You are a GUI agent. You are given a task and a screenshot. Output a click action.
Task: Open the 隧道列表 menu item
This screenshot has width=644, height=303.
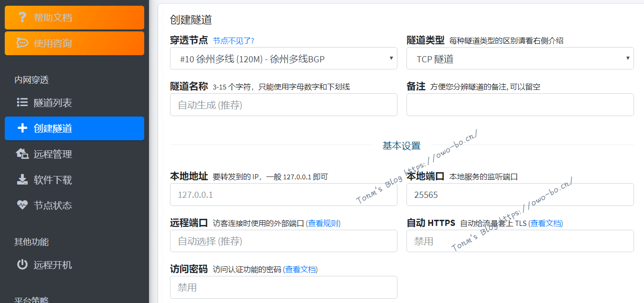[52, 103]
